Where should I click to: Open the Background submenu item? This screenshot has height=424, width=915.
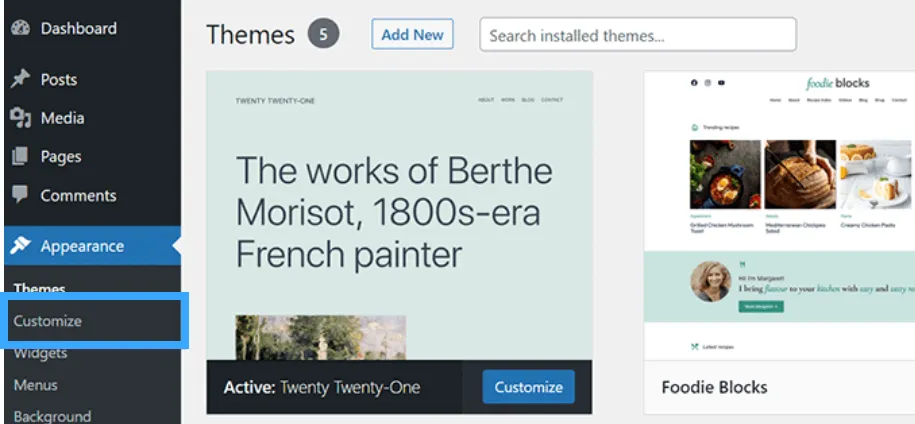53,416
